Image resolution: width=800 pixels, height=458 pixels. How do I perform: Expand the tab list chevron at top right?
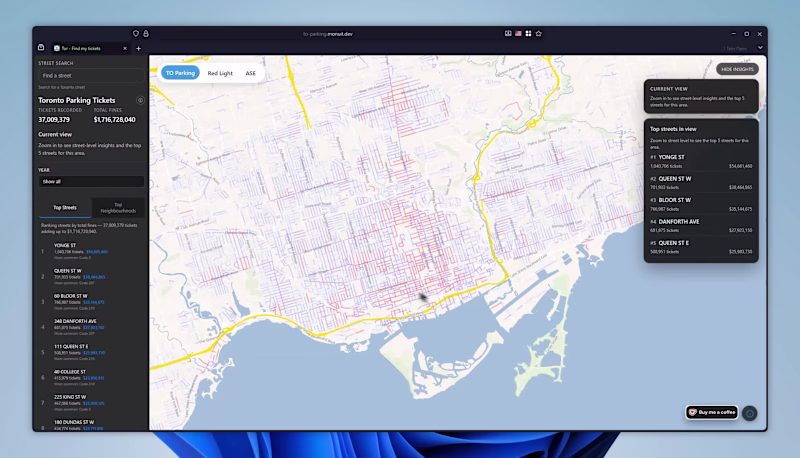760,48
